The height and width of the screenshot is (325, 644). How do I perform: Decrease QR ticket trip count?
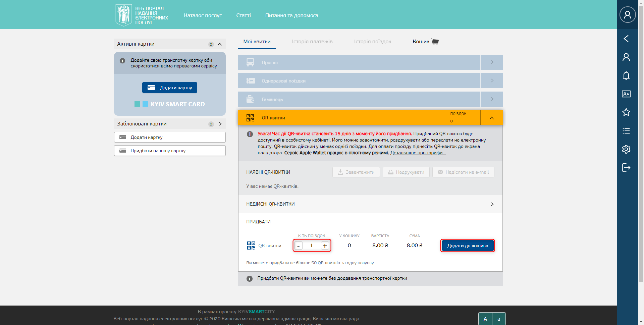(298, 246)
